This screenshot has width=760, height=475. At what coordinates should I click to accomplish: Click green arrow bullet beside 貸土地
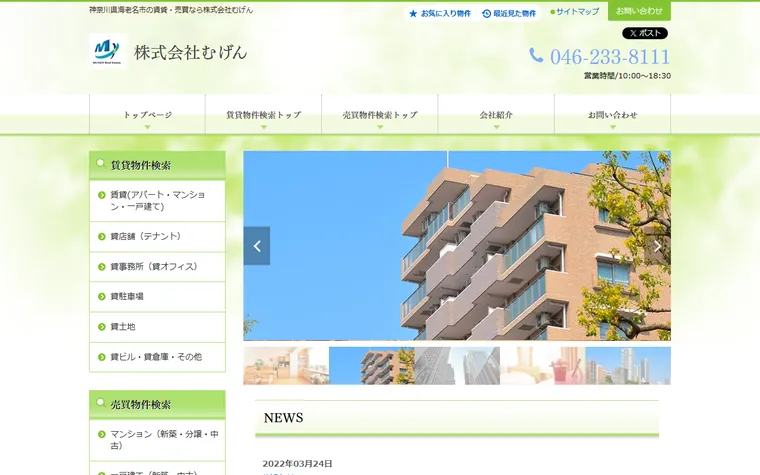click(102, 327)
